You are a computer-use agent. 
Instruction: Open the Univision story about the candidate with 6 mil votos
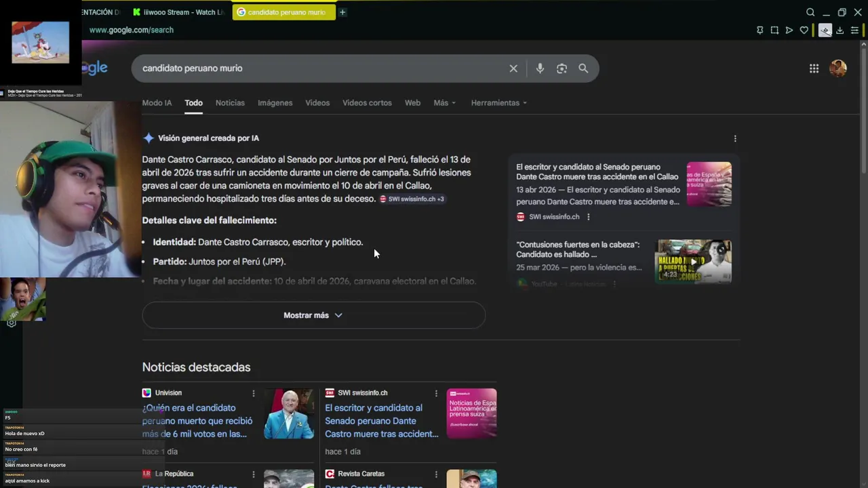point(197,421)
